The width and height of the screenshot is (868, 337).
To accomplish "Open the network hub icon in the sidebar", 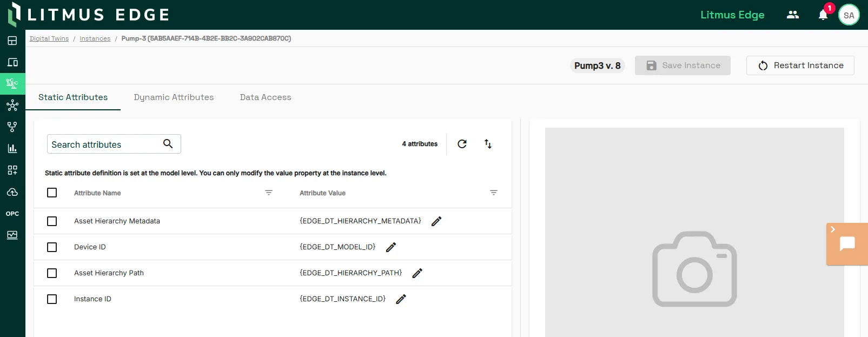I will [12, 105].
